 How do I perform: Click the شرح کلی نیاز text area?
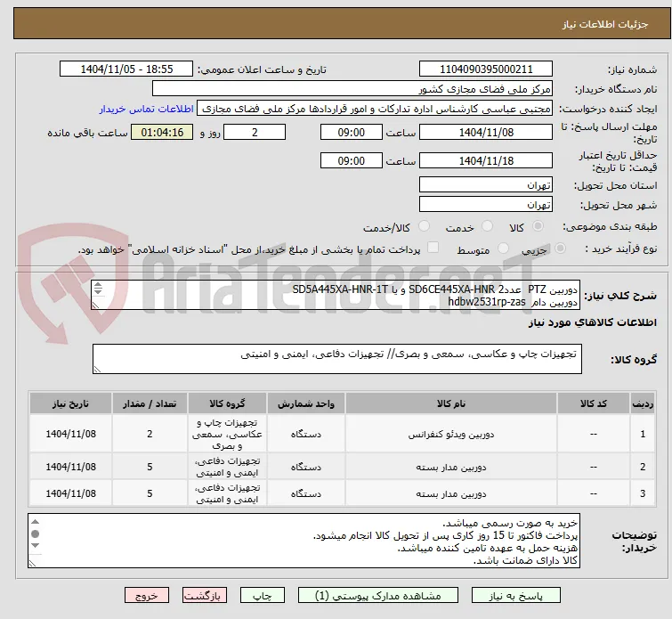point(336,295)
